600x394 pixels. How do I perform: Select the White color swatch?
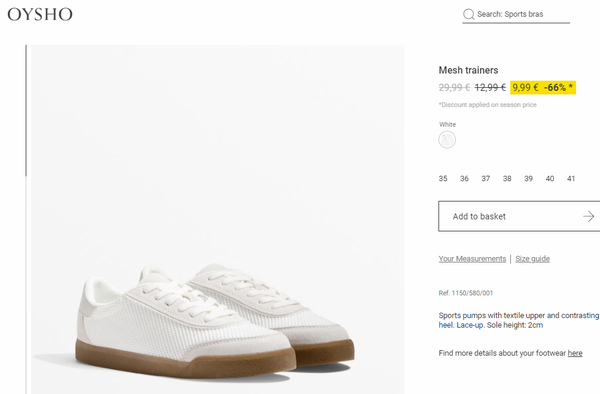pos(447,139)
